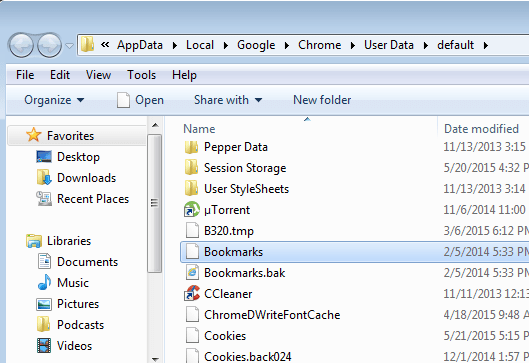Click navigation pane scrollbar thumb
The height and width of the screenshot is (363, 529).
point(155,203)
